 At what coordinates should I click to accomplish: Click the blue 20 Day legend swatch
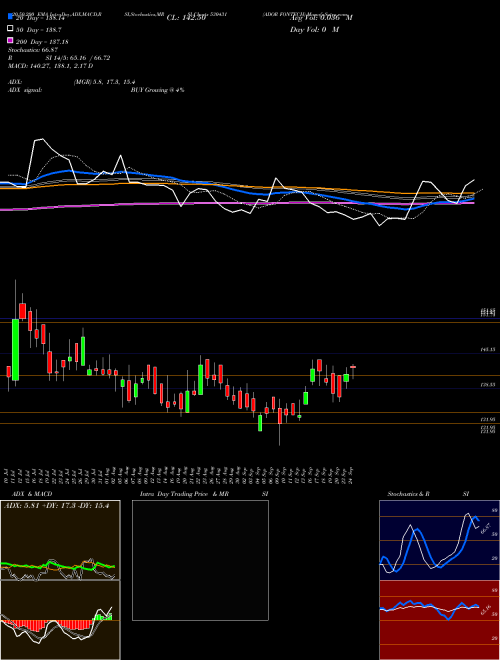click(x=10, y=17)
